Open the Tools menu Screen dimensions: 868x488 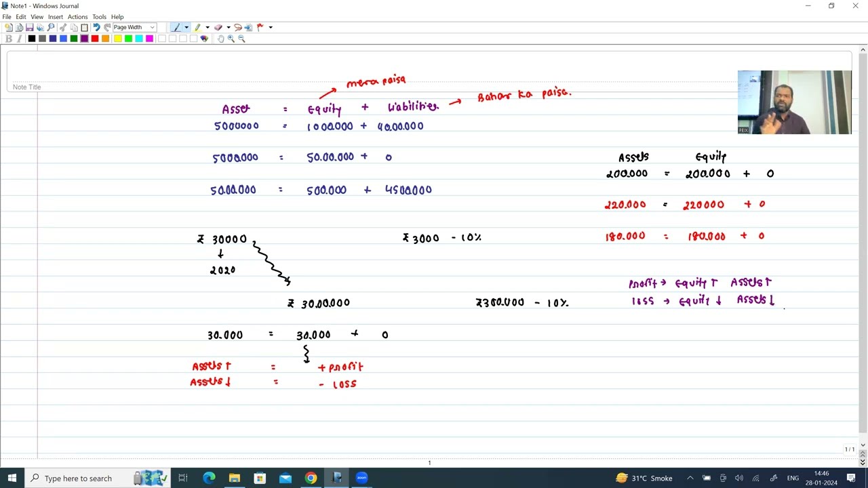click(99, 16)
